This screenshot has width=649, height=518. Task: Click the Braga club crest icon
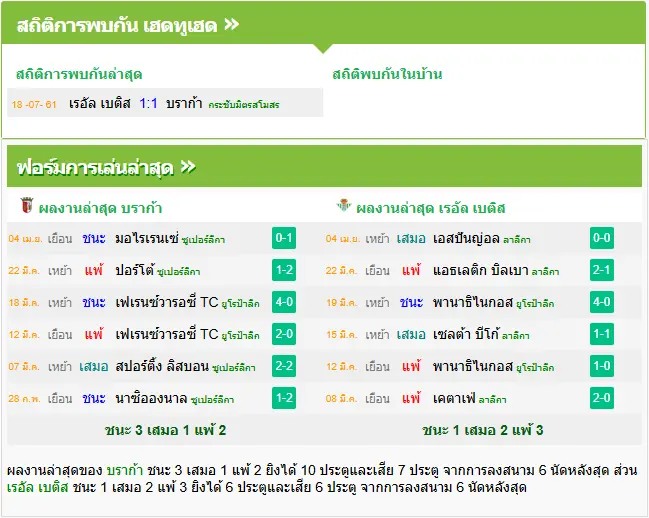[26, 205]
